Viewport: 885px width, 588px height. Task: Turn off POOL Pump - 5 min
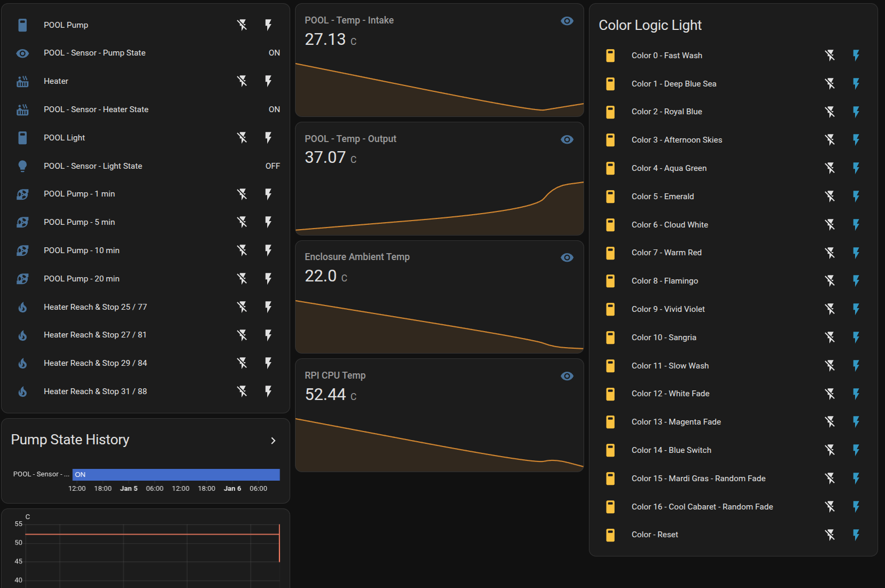point(242,222)
